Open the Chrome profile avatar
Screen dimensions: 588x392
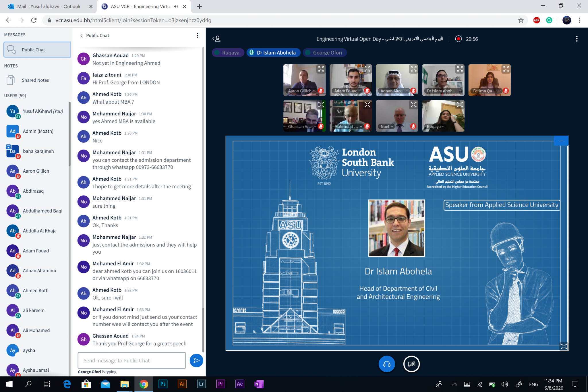[x=566, y=20]
